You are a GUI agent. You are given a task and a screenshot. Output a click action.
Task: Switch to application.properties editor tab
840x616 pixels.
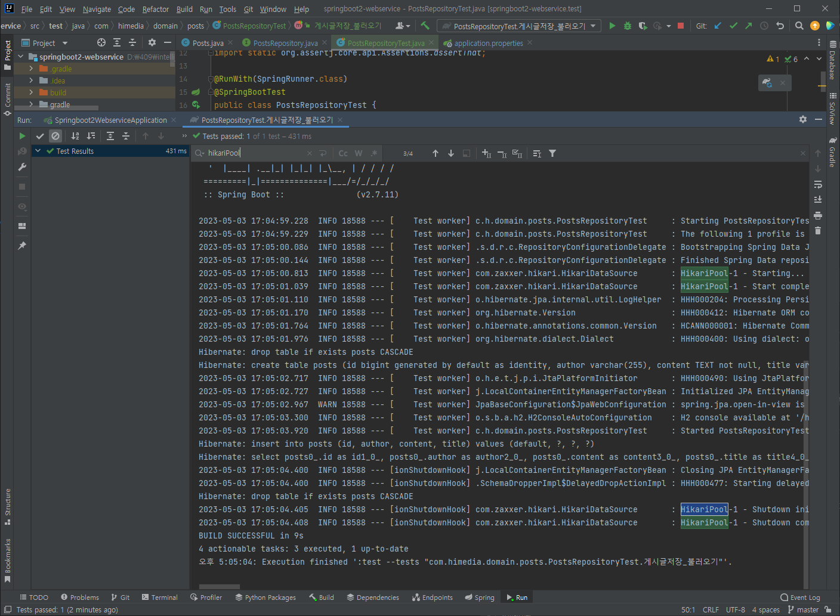pyautogui.click(x=488, y=43)
